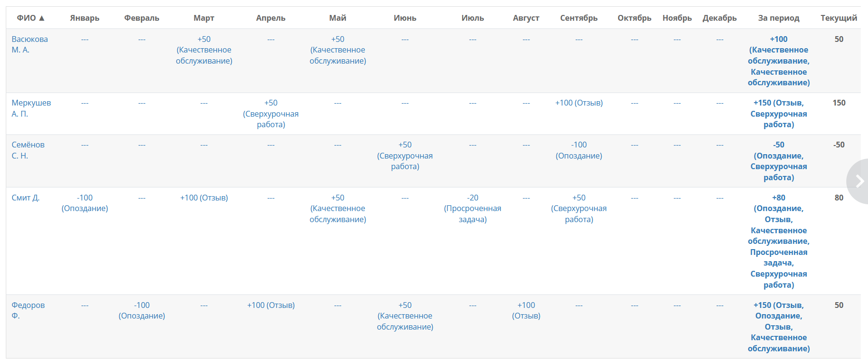Click Смит's July -20 overdue task entry

point(472,208)
